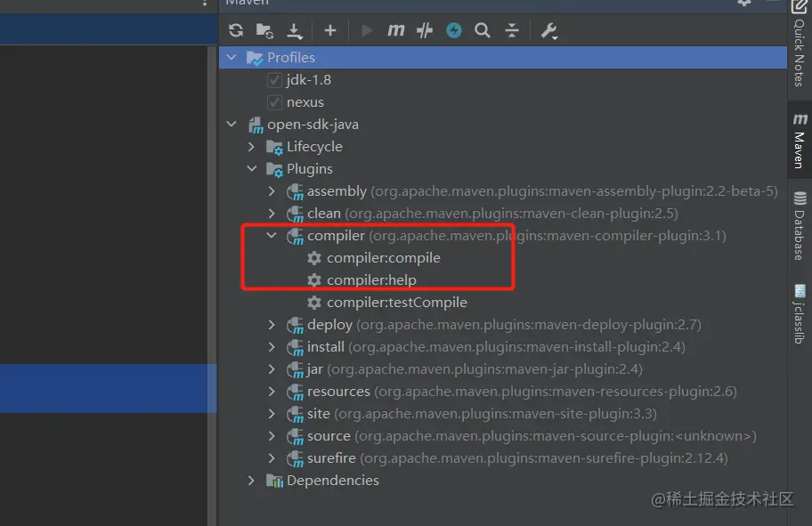Viewport: 812px width, 526px height.
Task: Click the deploy plugin name
Action: (329, 325)
